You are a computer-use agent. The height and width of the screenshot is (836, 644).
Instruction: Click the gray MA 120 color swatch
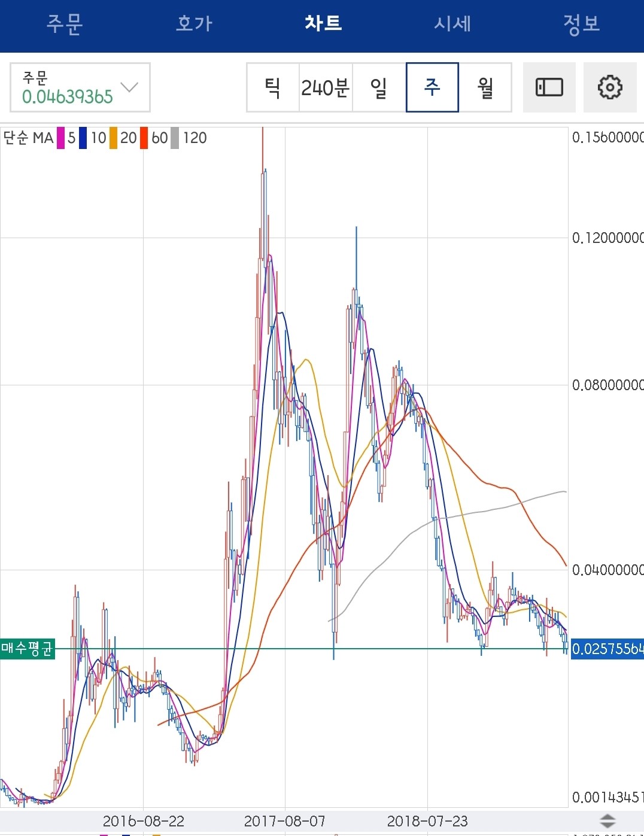point(175,138)
